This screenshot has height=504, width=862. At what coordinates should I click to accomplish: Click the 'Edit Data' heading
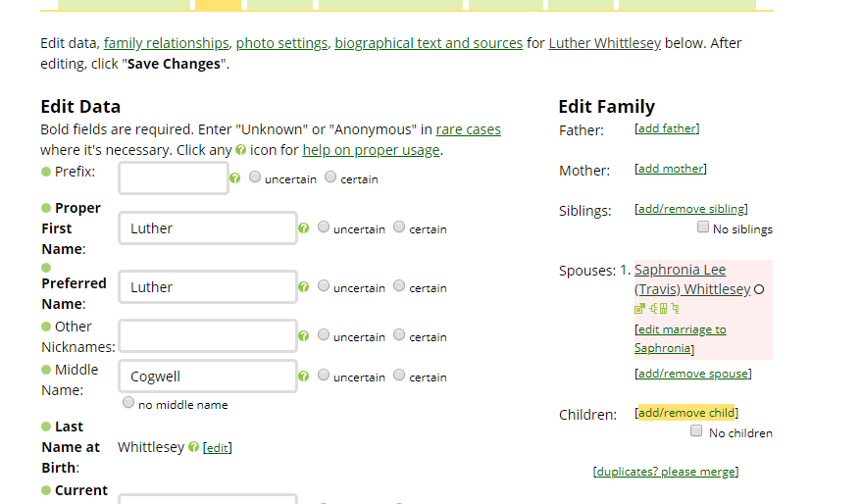(x=80, y=107)
